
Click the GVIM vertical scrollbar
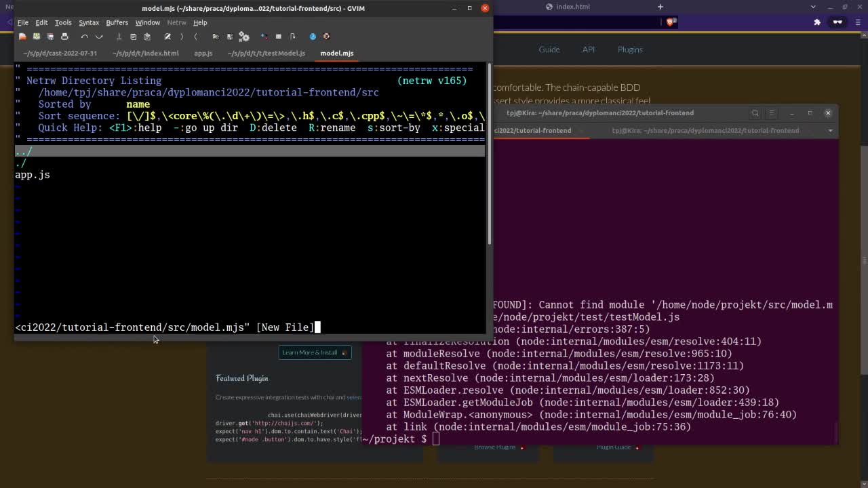(x=489, y=155)
